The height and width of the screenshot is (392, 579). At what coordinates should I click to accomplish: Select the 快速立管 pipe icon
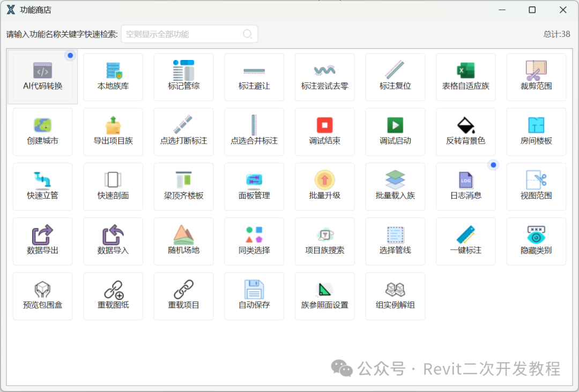point(42,180)
